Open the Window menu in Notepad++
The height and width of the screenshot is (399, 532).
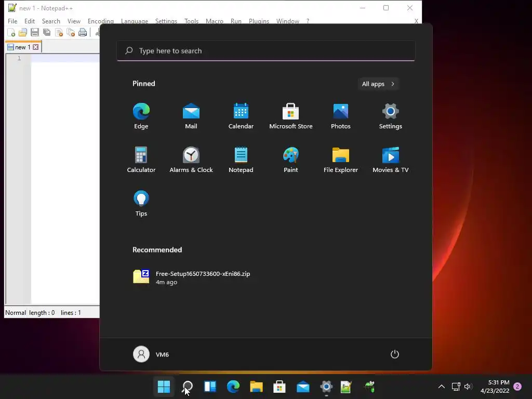[x=288, y=21]
